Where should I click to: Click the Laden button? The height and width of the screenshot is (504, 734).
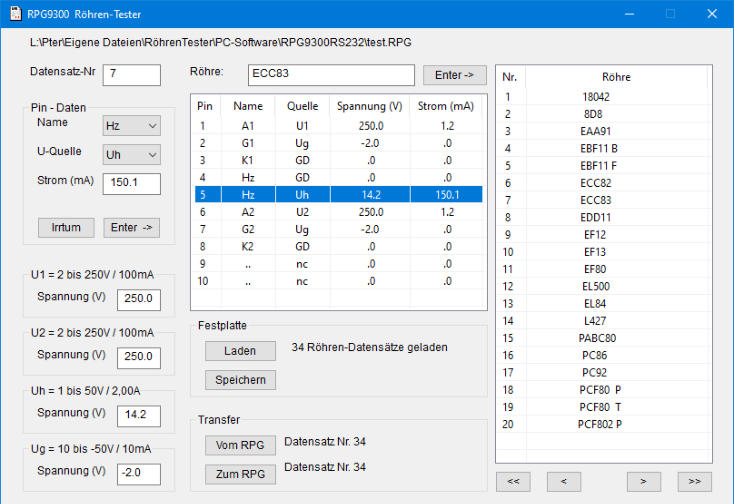click(x=240, y=351)
